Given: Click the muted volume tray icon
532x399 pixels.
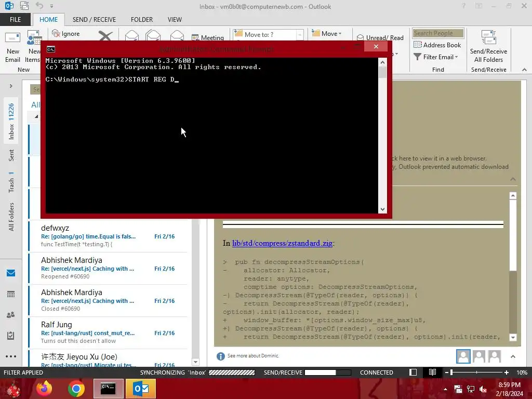Looking at the screenshot, I should point(483,389).
